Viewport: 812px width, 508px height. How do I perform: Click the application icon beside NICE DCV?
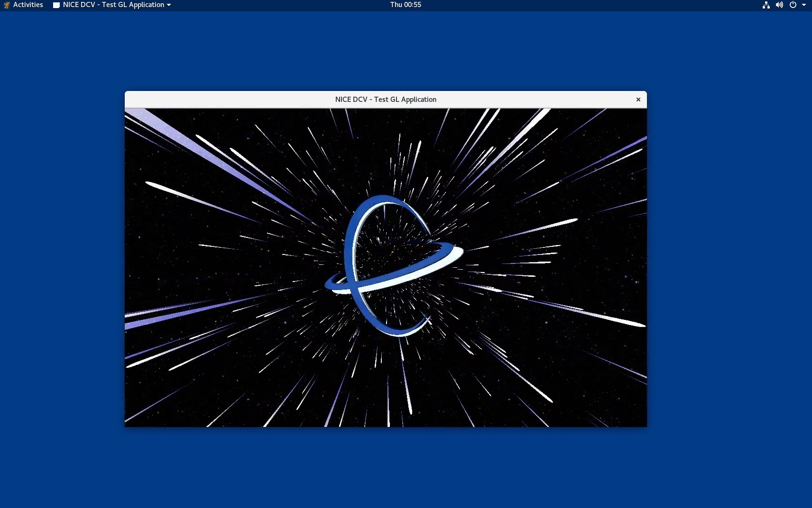click(56, 5)
